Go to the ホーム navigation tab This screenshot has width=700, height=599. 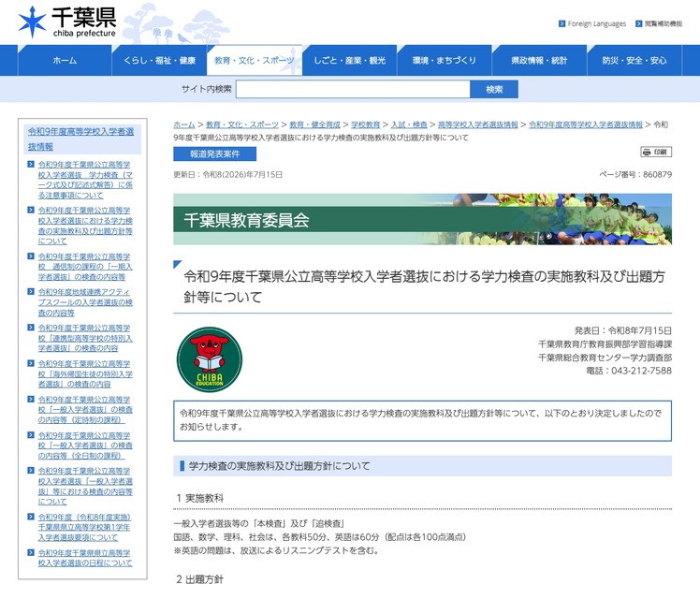(65, 60)
